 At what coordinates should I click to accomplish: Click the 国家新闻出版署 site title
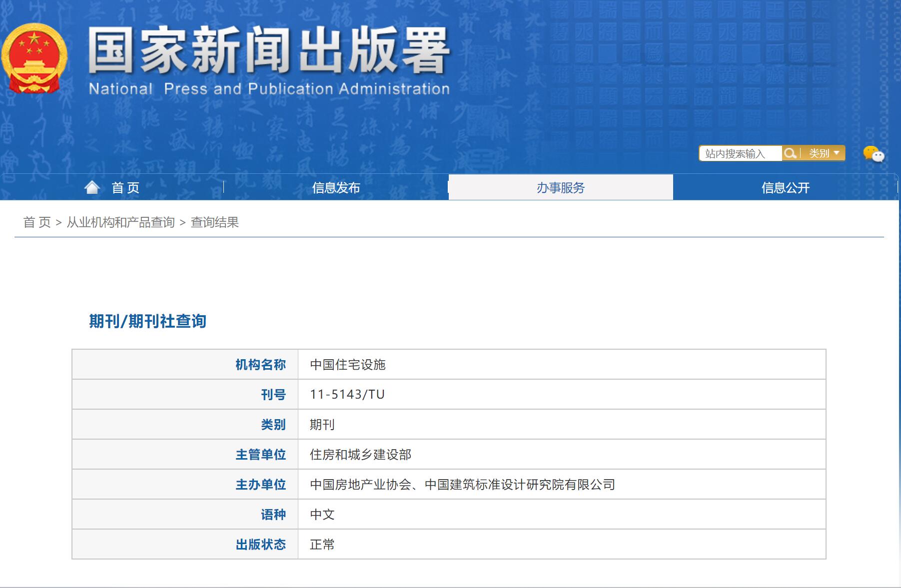[x=268, y=51]
